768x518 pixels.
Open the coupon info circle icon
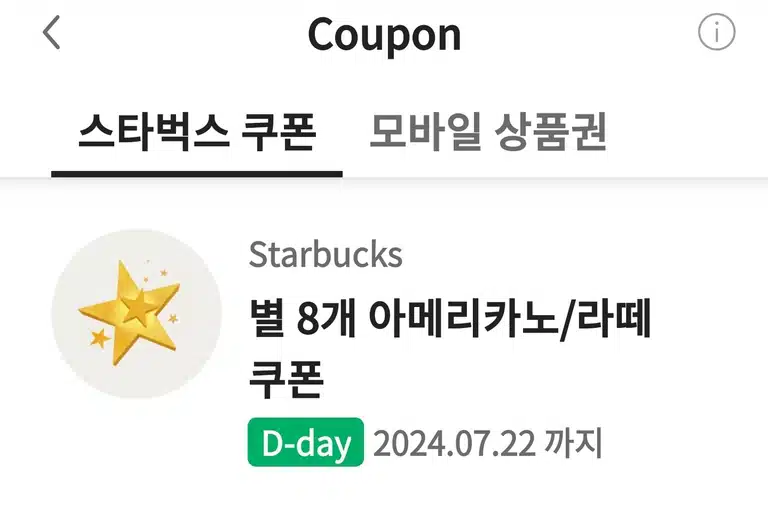pyautogui.click(x=716, y=32)
